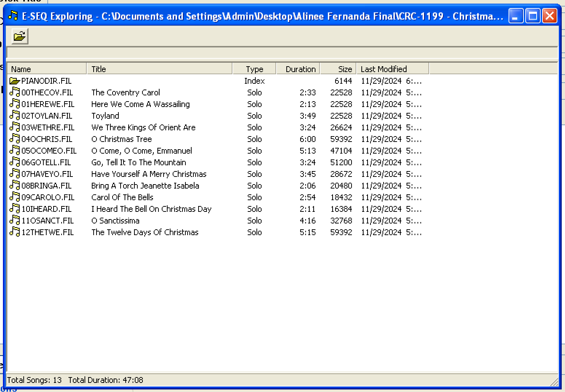Viewport: 565px width, 392px height.
Task: Click the title O Come, O Come, Emmanuel
Action: point(142,151)
